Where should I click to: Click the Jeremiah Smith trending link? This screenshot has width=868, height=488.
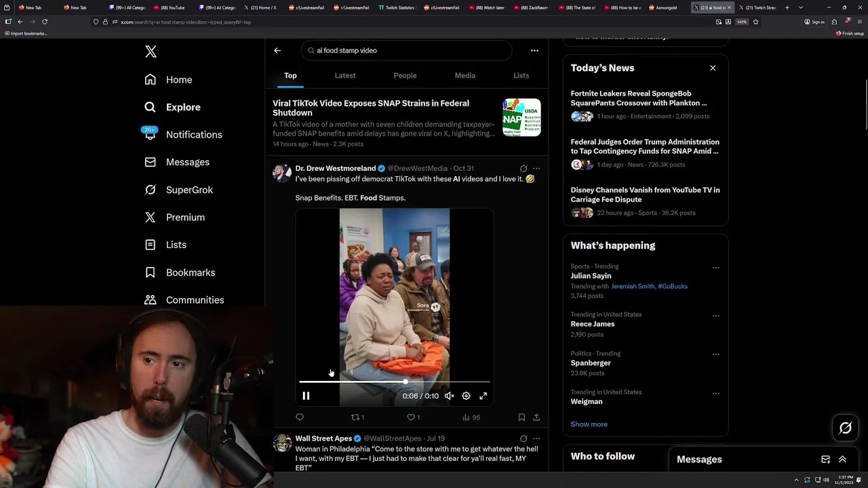click(x=633, y=286)
